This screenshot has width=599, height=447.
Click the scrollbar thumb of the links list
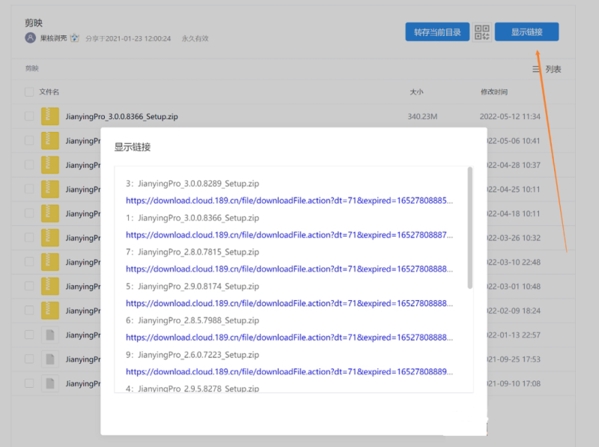click(x=470, y=228)
